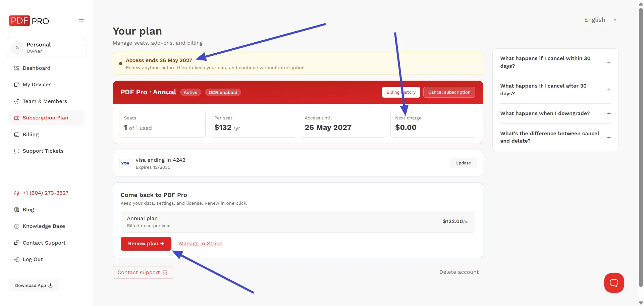The height and width of the screenshot is (306, 644).
Task: Call the +1 (604) 273-2527 link
Action: coord(46,193)
